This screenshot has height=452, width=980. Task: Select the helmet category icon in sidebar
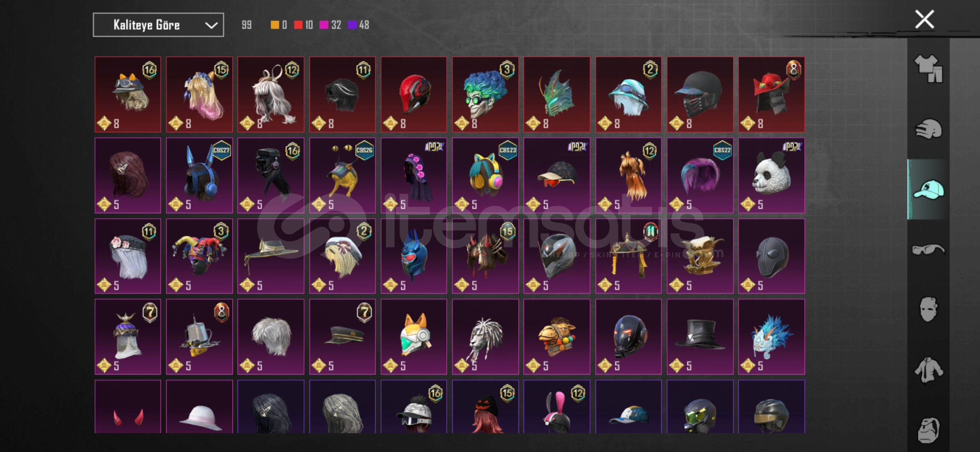(x=928, y=129)
